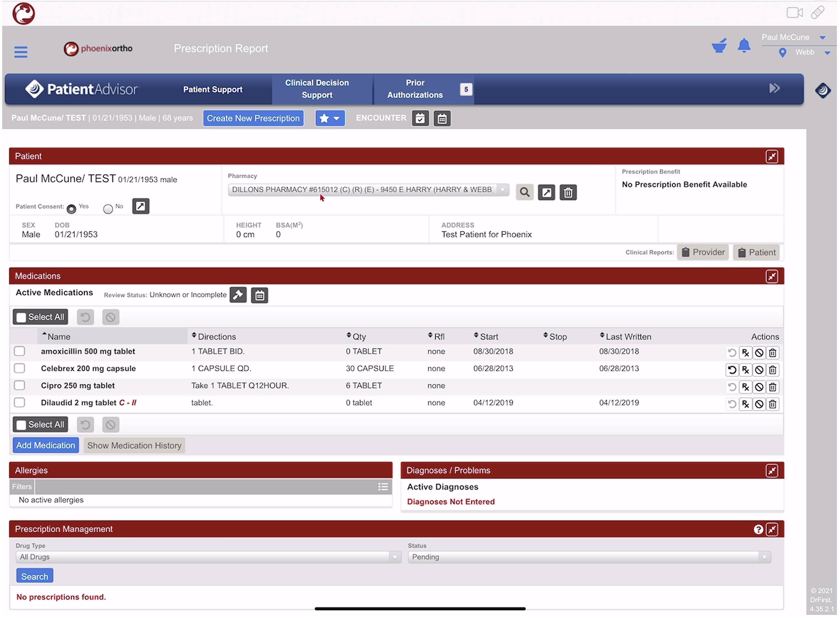Screen dimensions: 840x618
Task: Tick the top Select All checkbox
Action: click(x=21, y=317)
